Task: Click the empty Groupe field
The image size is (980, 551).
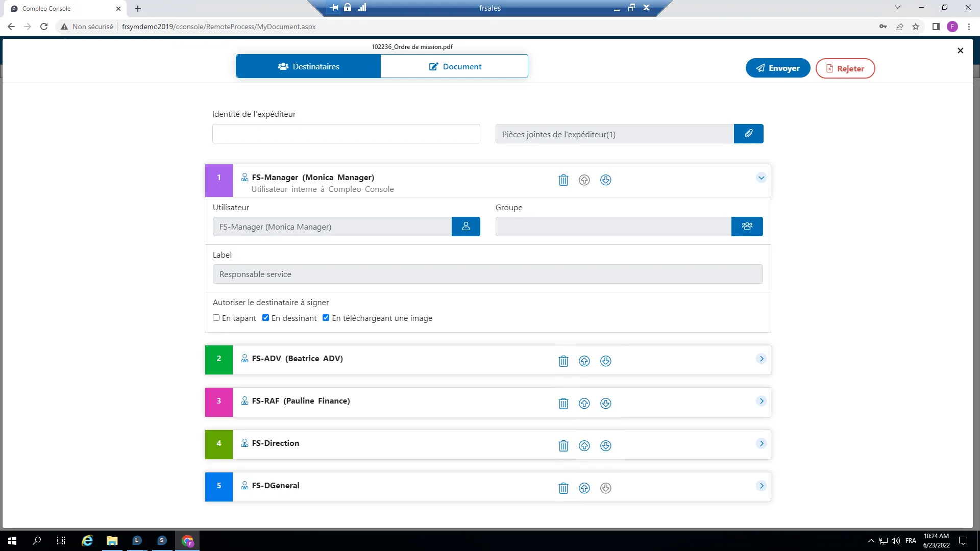Action: click(614, 227)
